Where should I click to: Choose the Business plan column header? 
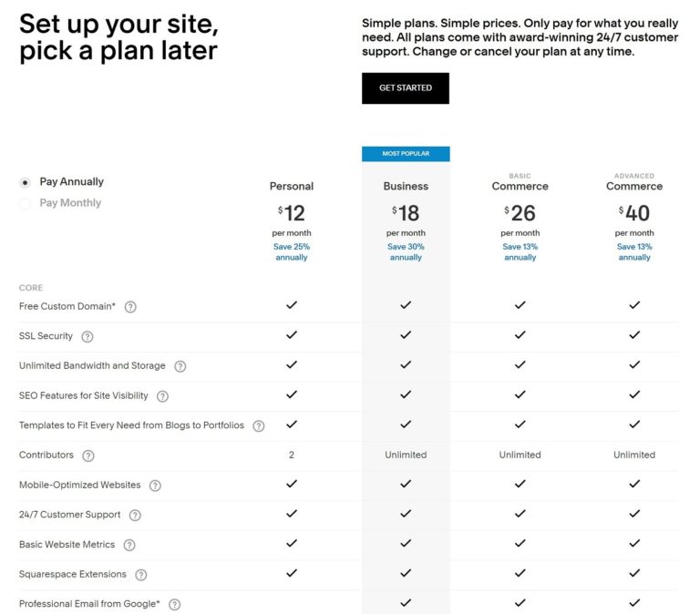point(406,186)
